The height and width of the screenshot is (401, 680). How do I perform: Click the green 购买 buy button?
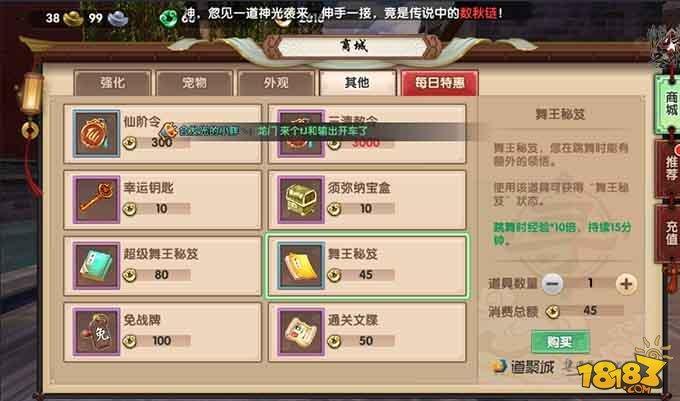tap(560, 342)
